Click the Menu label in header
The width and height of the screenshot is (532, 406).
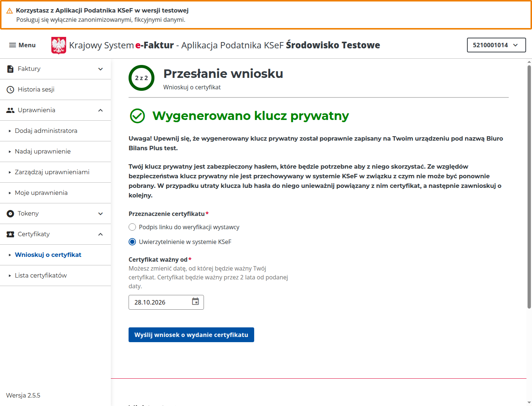27,45
